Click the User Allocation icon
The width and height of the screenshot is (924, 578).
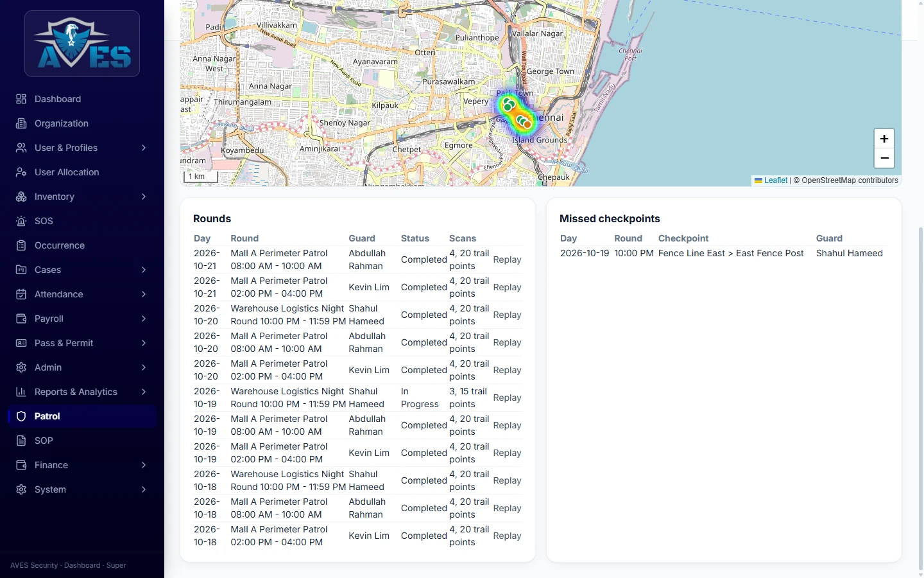(x=21, y=172)
